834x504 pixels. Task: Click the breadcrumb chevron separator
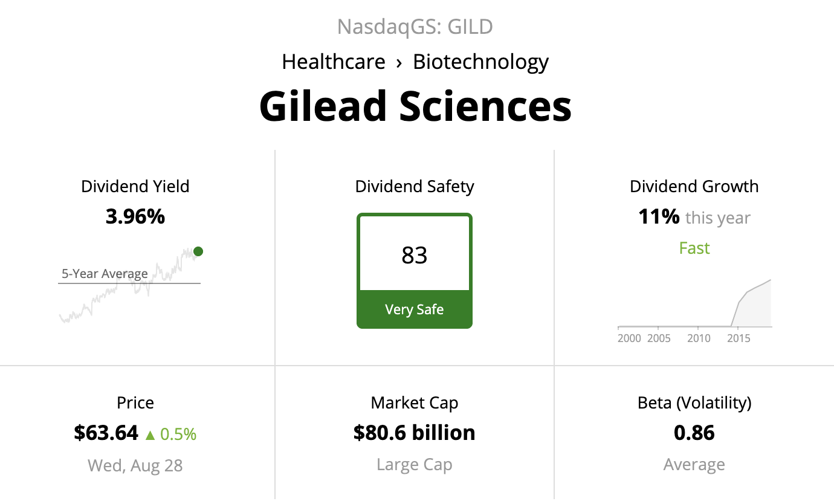[399, 62]
